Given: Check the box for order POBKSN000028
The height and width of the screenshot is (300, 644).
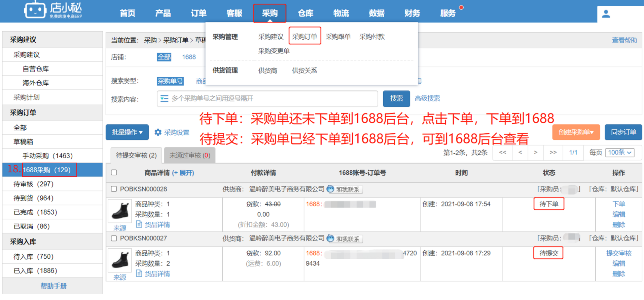Looking at the screenshot, I should click(x=114, y=189).
